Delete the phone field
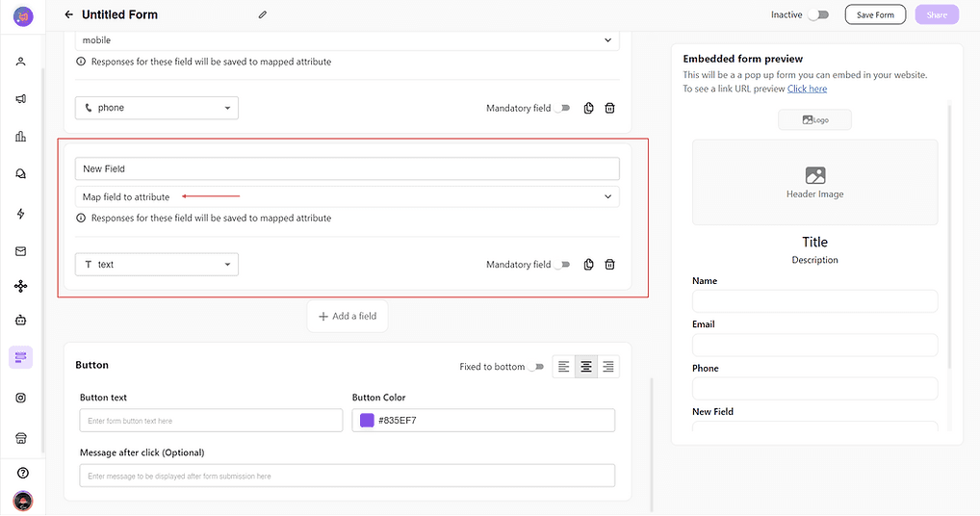980x516 pixels. 610,108
